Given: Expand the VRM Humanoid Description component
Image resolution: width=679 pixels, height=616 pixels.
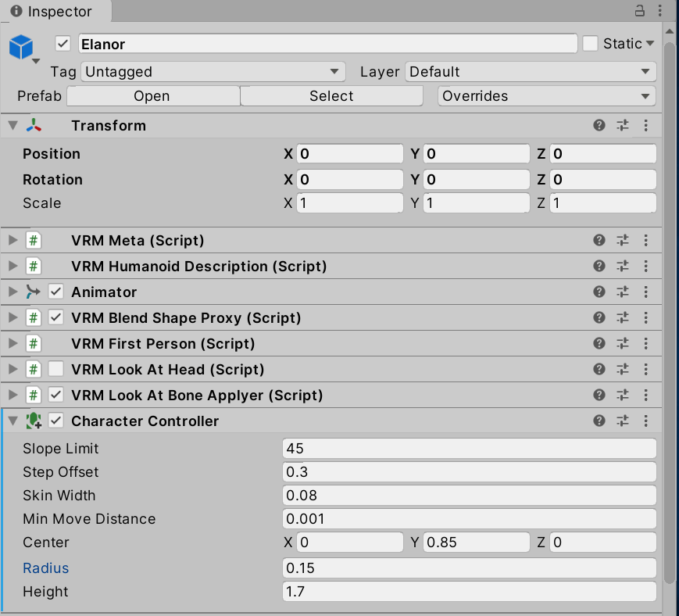Looking at the screenshot, I should pos(13,267).
